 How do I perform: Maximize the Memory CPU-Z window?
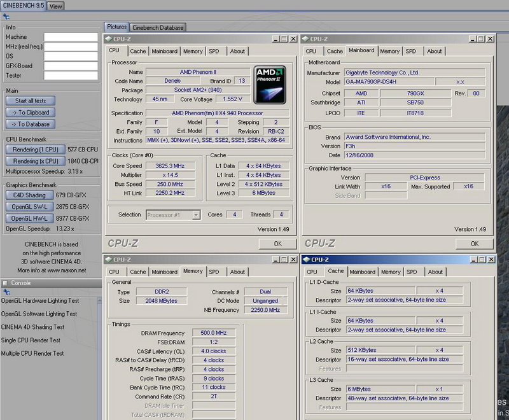(284, 260)
